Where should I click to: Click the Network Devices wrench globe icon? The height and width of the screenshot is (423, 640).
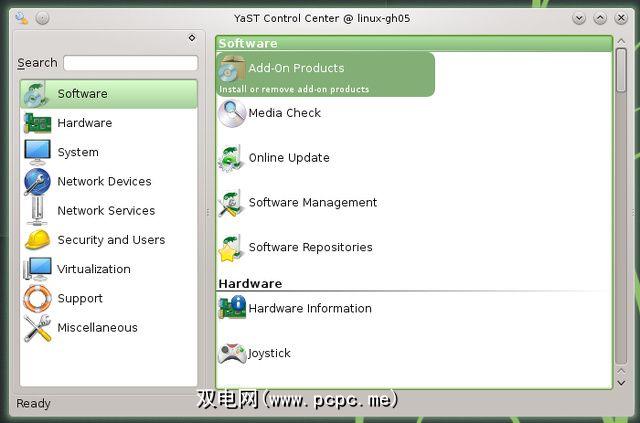click(37, 182)
